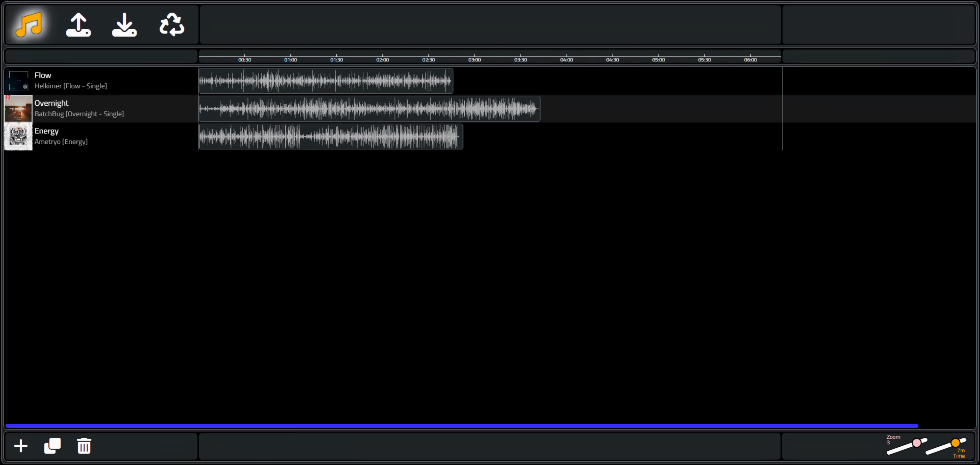Screen dimensions: 980x465
Task: Click the 05:00 timeline marker
Action: click(658, 60)
